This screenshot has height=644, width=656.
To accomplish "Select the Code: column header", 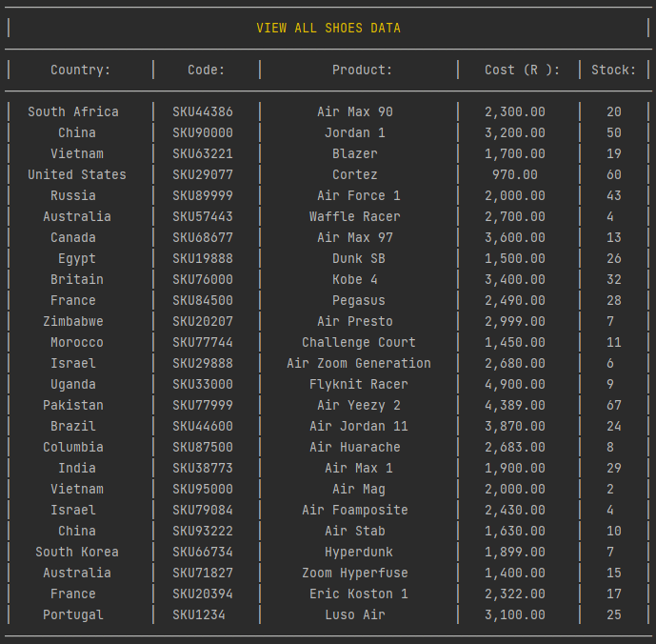I will 207,70.
